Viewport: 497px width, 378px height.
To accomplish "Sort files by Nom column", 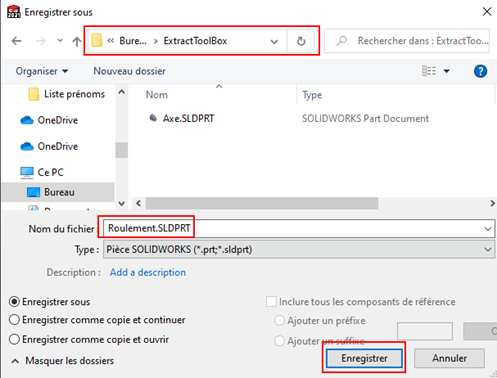I will 157,95.
